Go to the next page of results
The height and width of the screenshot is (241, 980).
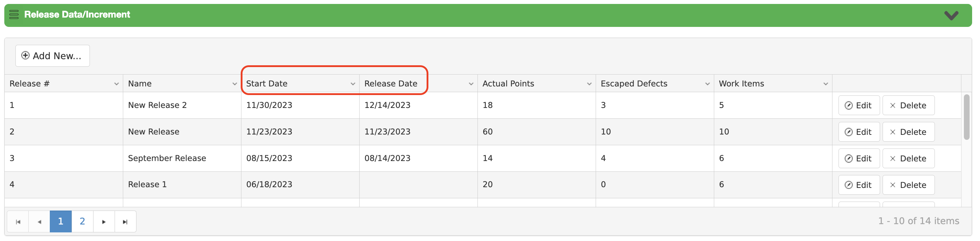click(x=104, y=222)
